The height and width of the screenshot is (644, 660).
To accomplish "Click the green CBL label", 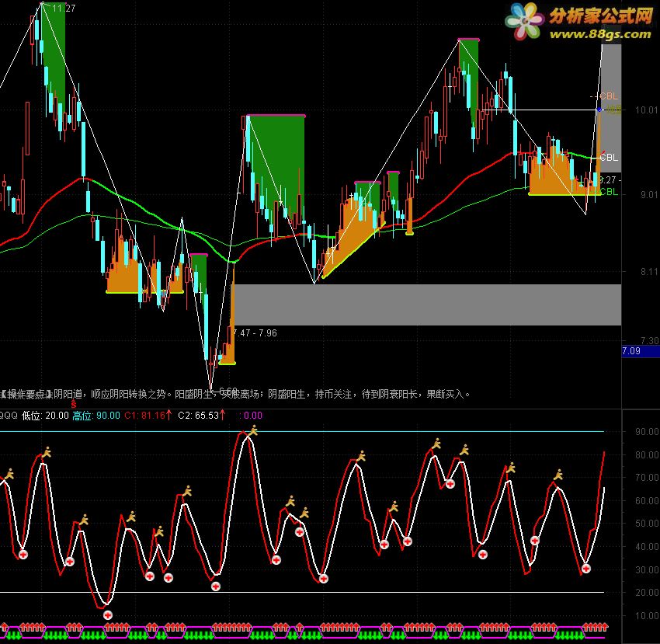I will click(609, 192).
